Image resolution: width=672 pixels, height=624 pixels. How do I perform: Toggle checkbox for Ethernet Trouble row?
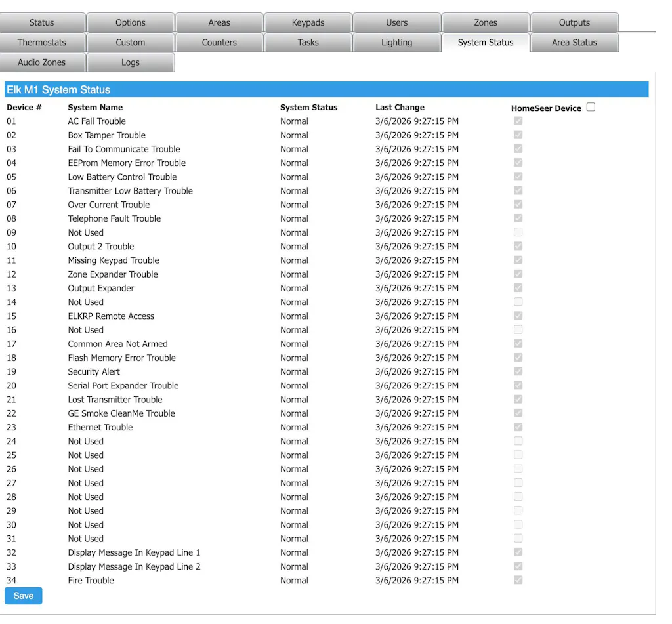518,427
